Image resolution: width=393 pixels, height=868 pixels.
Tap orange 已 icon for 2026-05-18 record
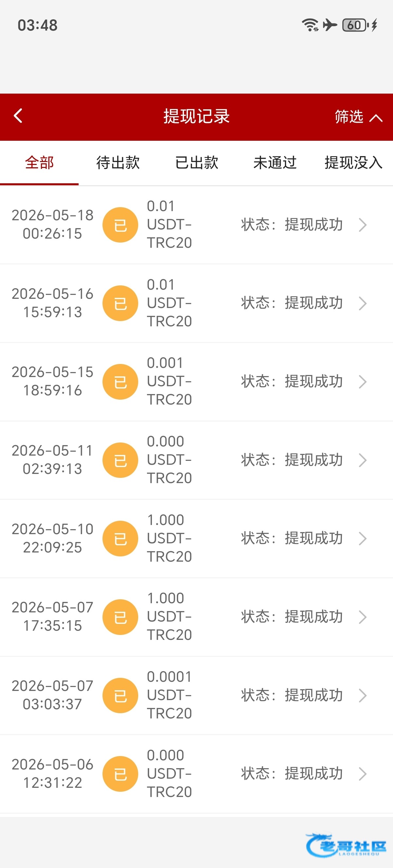(120, 225)
